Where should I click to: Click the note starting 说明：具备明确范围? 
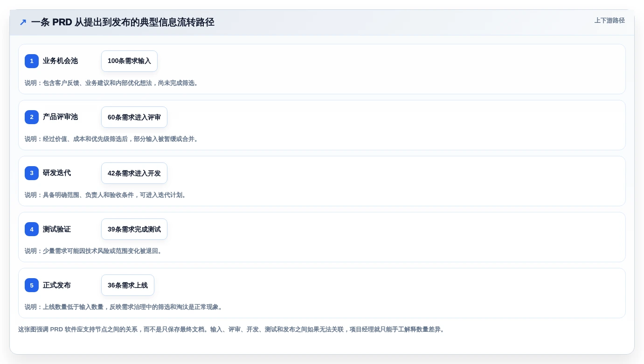click(x=107, y=195)
